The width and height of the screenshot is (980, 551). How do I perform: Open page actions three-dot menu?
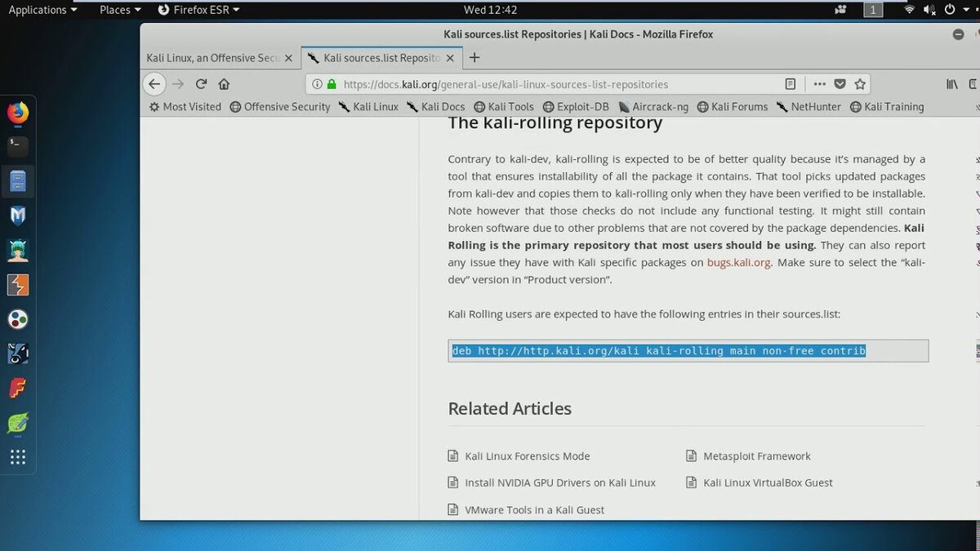pos(819,84)
